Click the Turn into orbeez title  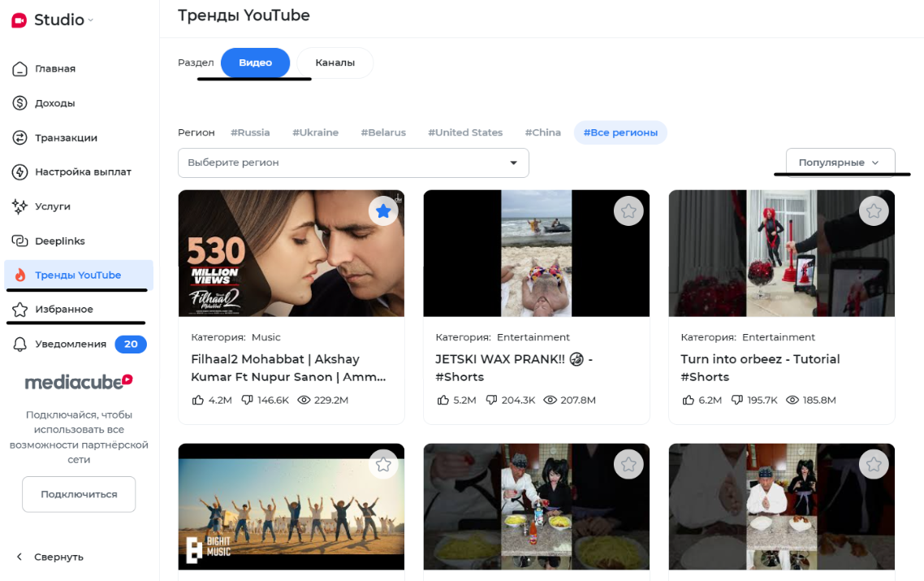tap(760, 368)
